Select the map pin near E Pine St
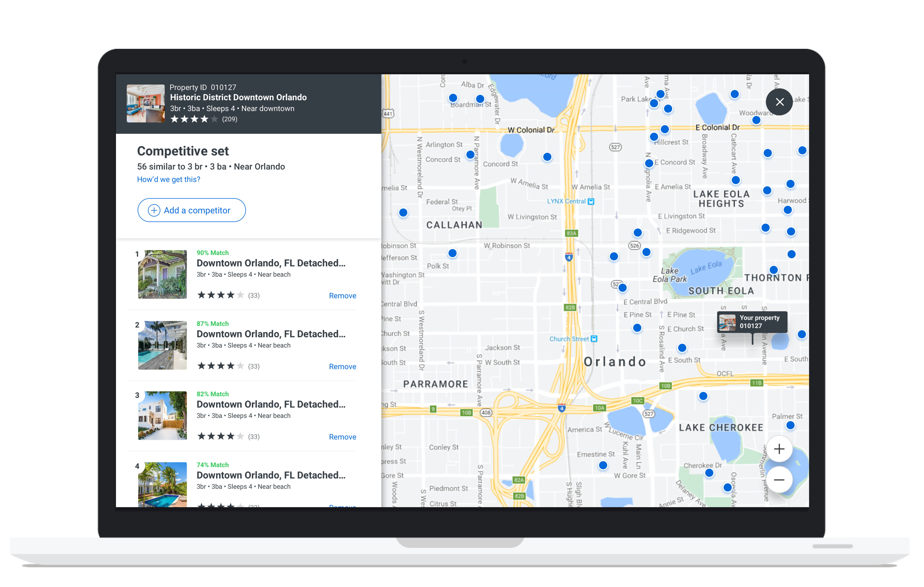Screen dimensions: 924x587 click(637, 328)
